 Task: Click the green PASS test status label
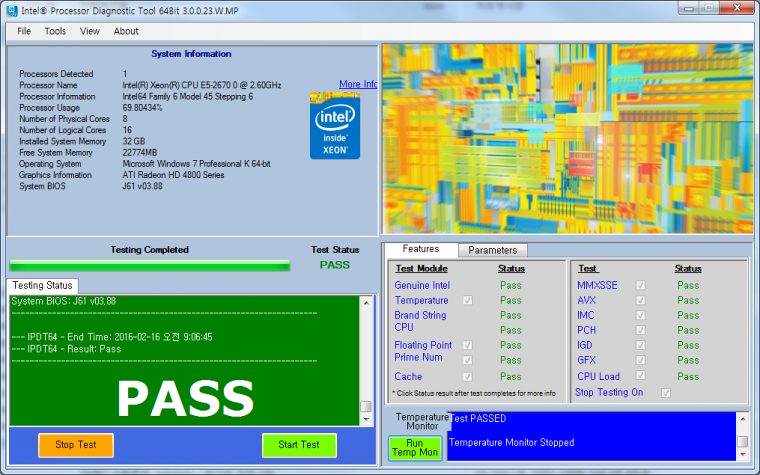pos(334,265)
